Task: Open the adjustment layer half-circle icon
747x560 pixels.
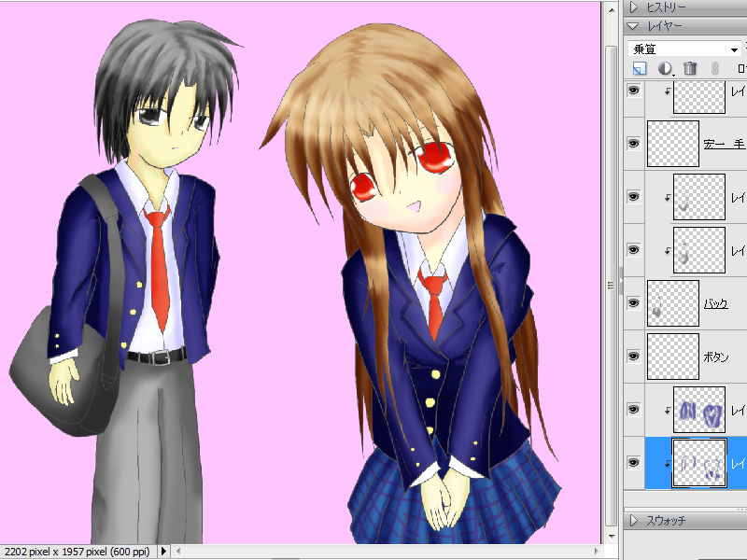Action: coord(666,68)
